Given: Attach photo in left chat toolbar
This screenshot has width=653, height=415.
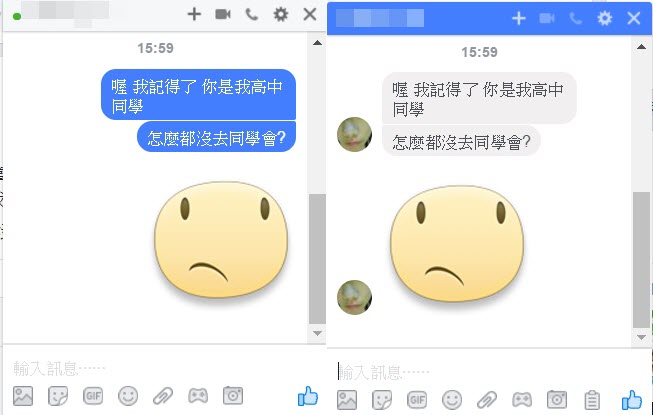Looking at the screenshot, I should pyautogui.click(x=23, y=396).
